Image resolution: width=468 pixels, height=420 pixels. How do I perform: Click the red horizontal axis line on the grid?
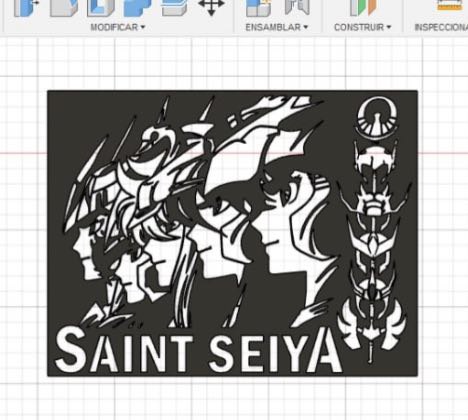click(x=23, y=153)
